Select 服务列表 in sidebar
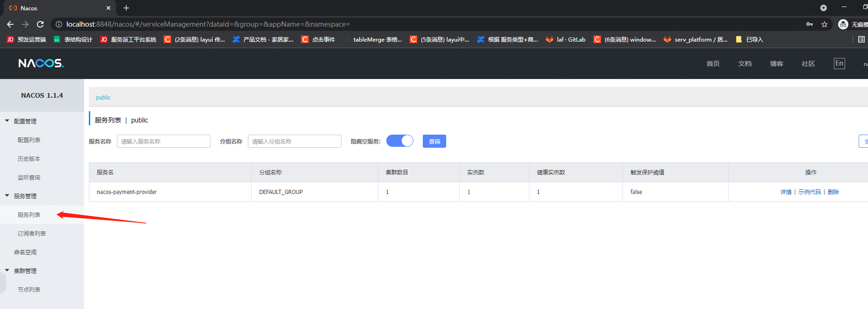 pos(29,215)
